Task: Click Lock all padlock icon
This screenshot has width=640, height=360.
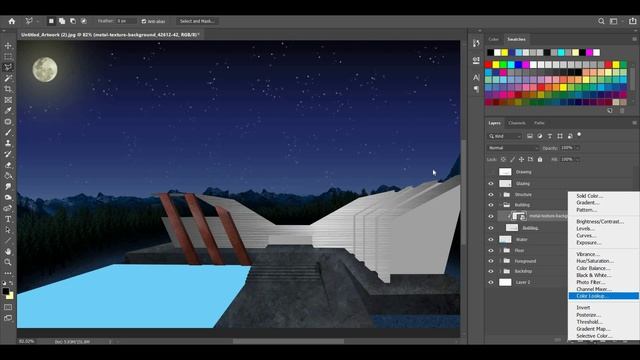Action: coord(540,160)
